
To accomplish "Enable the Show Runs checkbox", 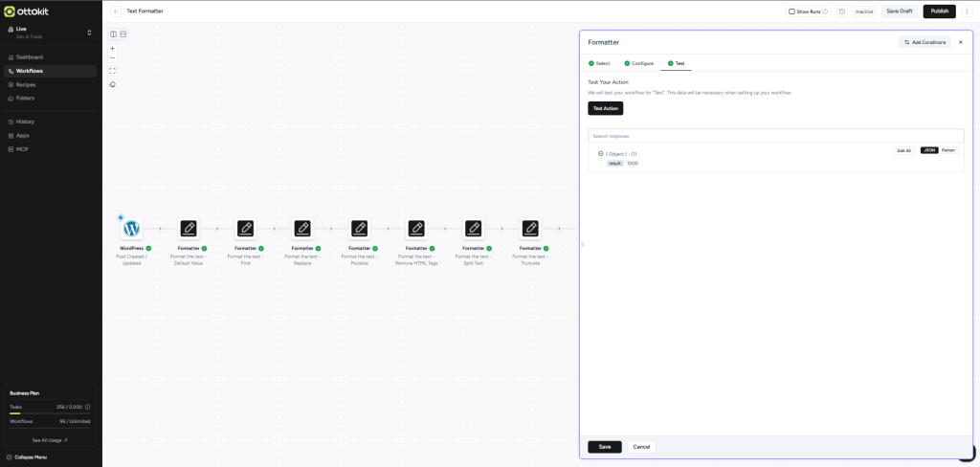I will click(791, 11).
